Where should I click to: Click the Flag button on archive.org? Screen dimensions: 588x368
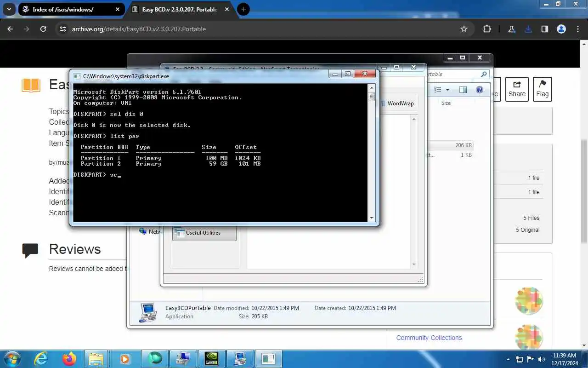(x=543, y=89)
